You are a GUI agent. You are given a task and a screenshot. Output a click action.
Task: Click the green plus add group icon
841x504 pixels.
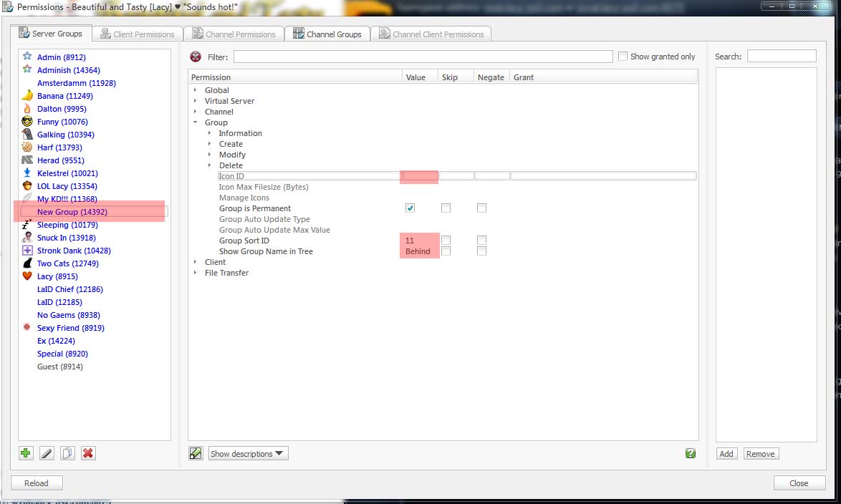pos(26,453)
